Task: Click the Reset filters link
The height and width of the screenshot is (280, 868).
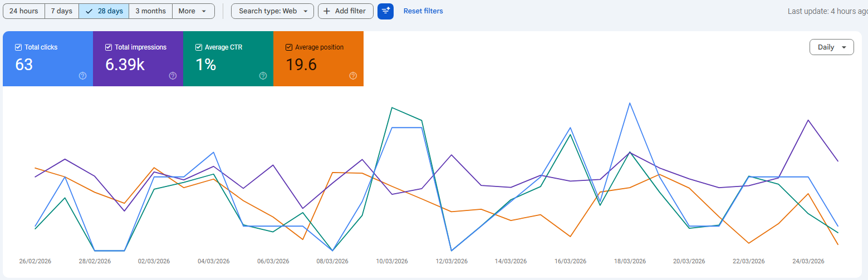Action: 423,11
